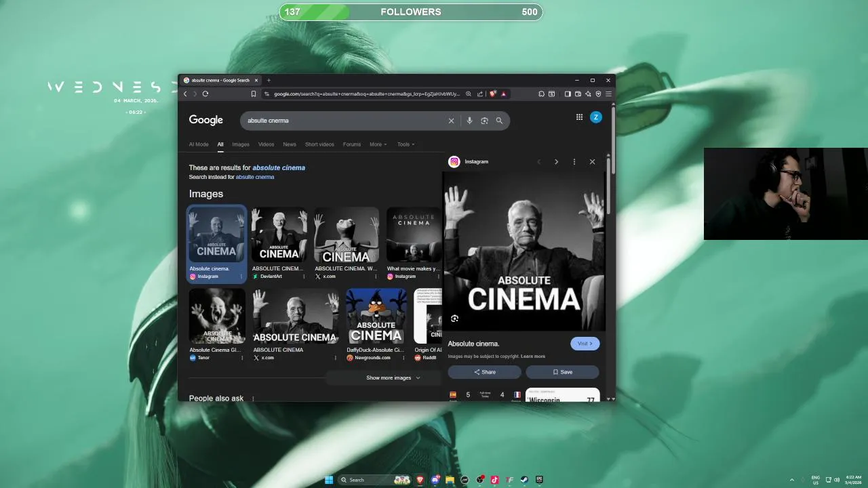Screen dimensions: 868x488
Task: Select Kermit Absolute Cinema thumbnail
Action: 347,235
